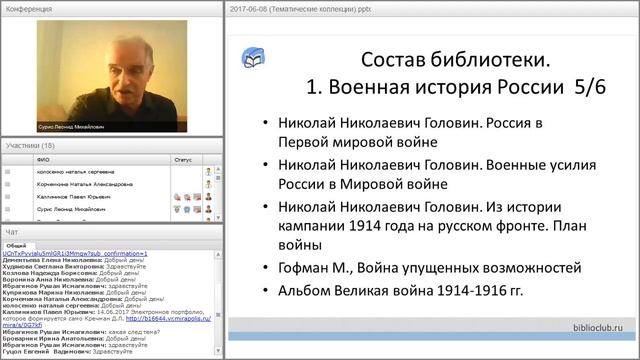
Task: Click the camera status icon for Каллиников Павел Юрьевич
Action: [x=187, y=197]
